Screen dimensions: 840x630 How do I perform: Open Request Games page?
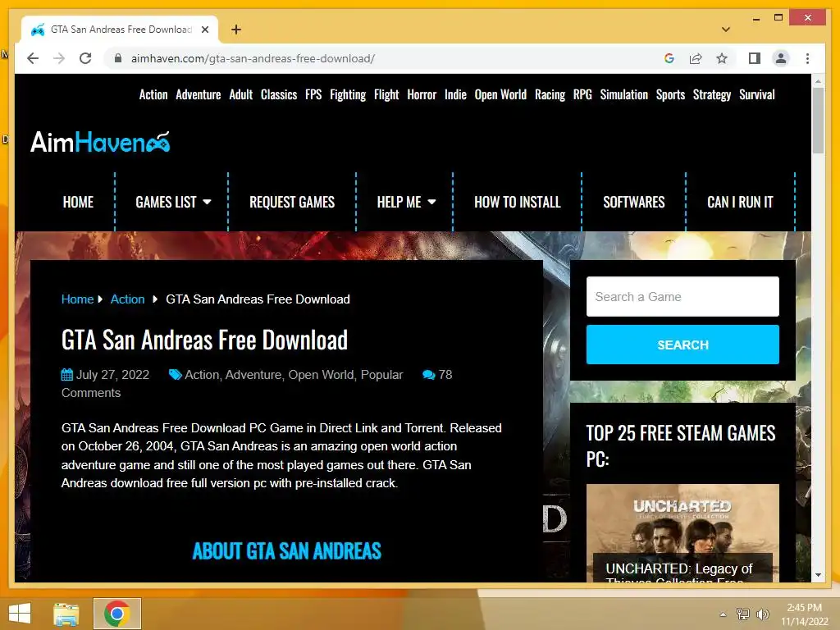(x=292, y=202)
